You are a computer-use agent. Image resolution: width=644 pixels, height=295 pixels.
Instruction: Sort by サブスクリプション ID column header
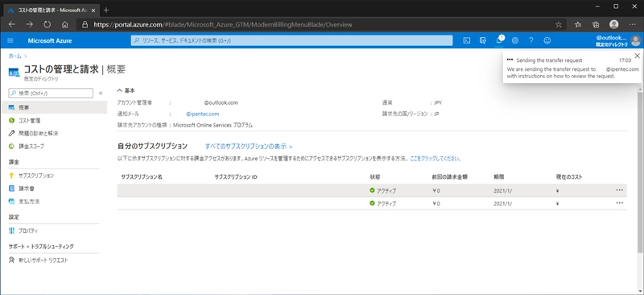pos(236,177)
